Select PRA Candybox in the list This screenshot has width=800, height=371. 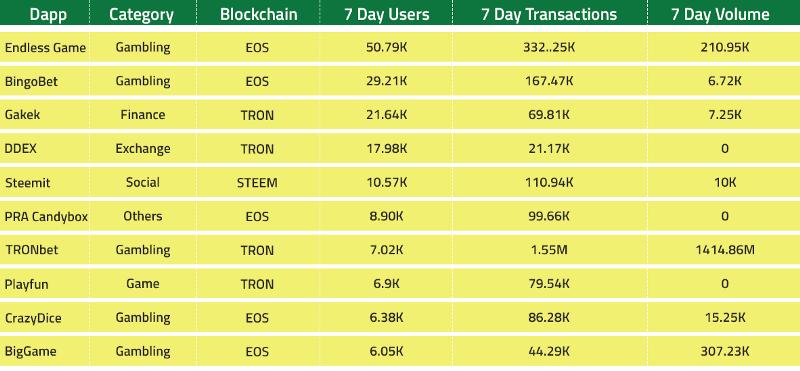point(46,216)
